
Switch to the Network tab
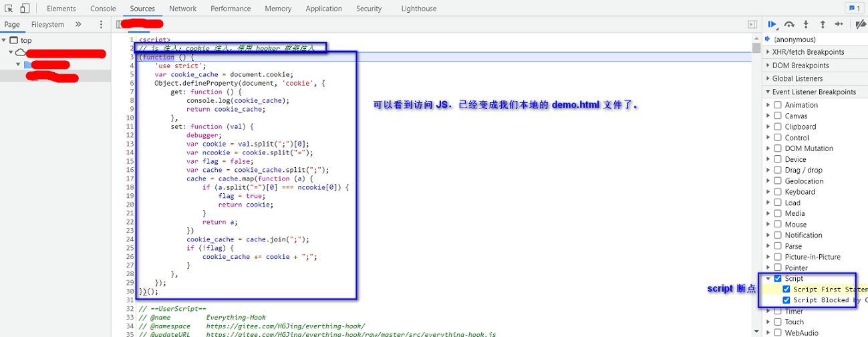coord(182,9)
